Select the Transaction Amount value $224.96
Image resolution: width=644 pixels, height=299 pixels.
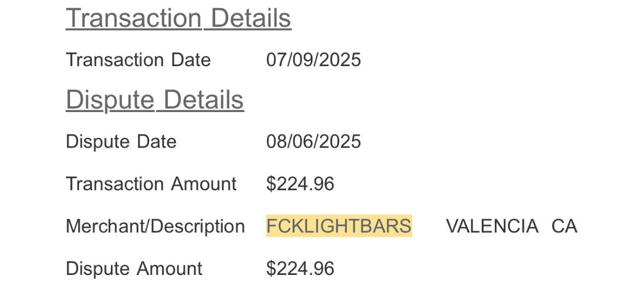pos(300,184)
